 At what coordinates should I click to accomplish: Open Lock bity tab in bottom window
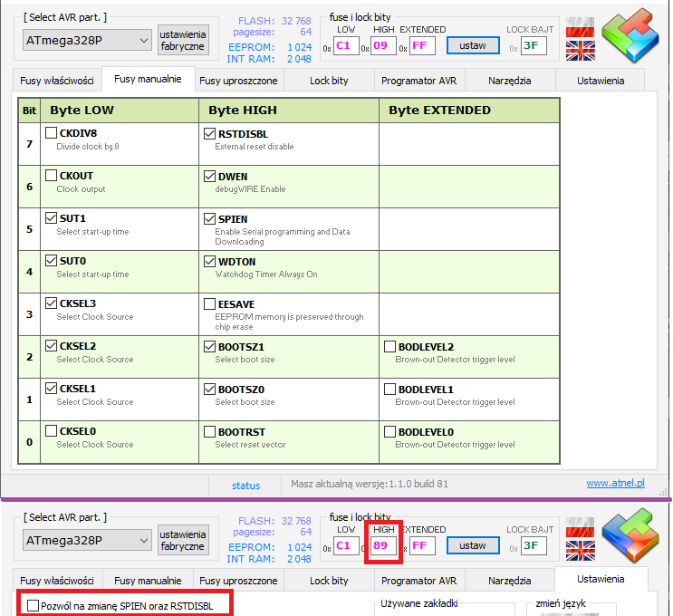329,581
